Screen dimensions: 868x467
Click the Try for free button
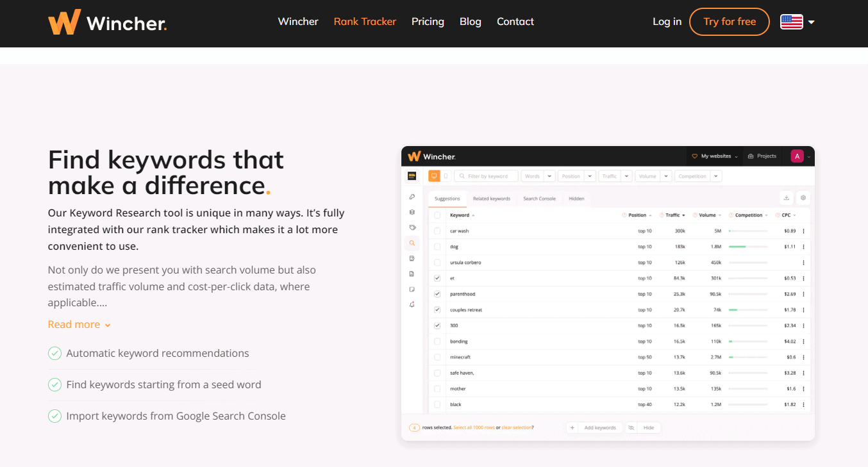730,22
